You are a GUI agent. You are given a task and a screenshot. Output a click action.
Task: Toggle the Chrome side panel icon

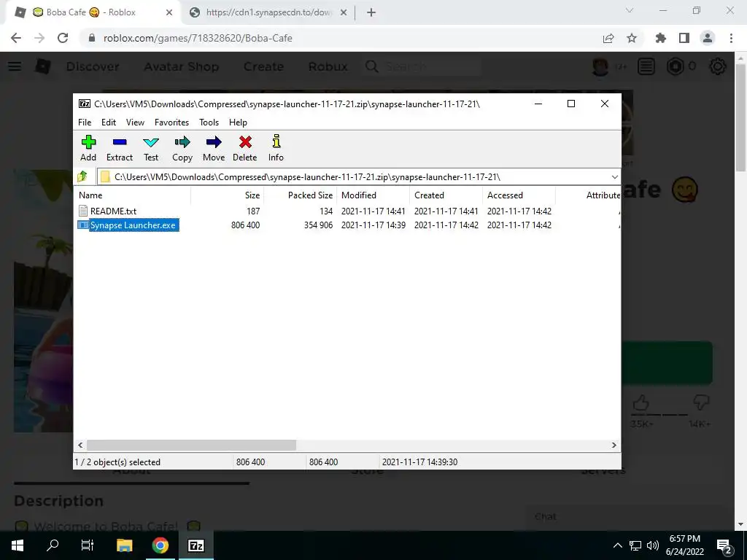(x=684, y=38)
